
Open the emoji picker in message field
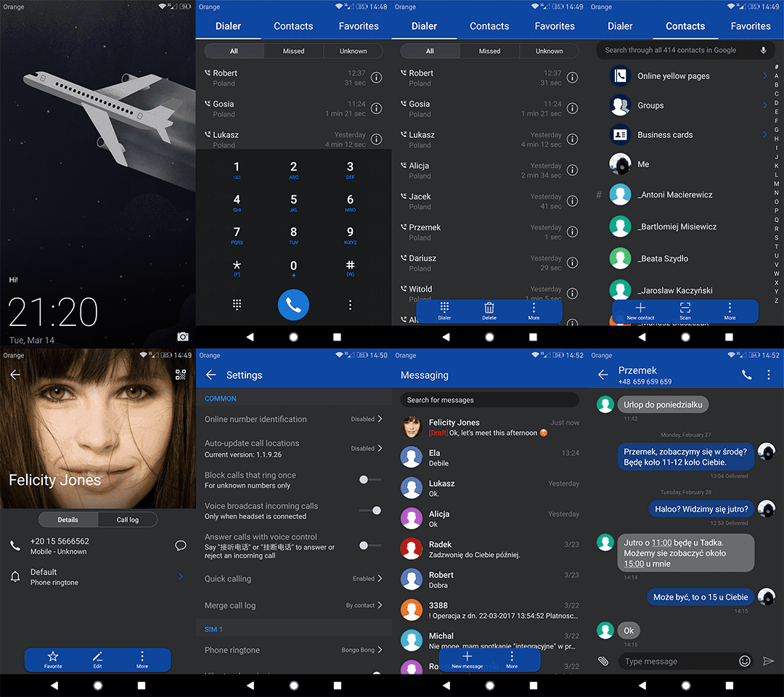pyautogui.click(x=745, y=661)
